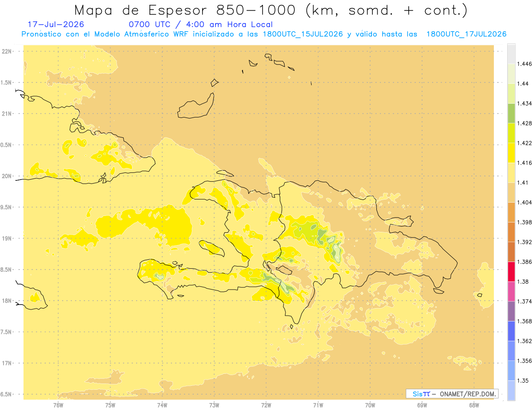This screenshot has width=532, height=411.
Task: Click the 'Sistt - ONAMET/REP.DOM.' credit box
Action: tap(452, 394)
